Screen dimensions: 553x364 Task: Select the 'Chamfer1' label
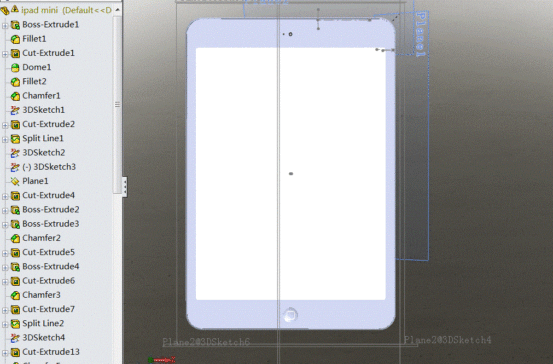pos(41,95)
